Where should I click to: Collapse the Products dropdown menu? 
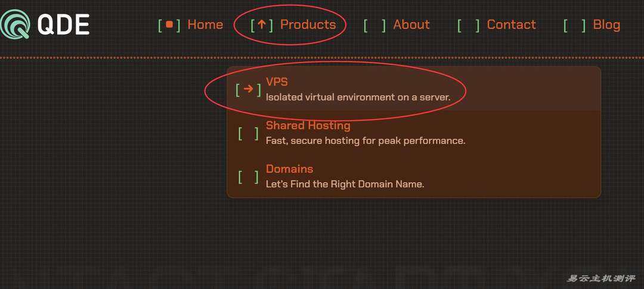coord(308,24)
